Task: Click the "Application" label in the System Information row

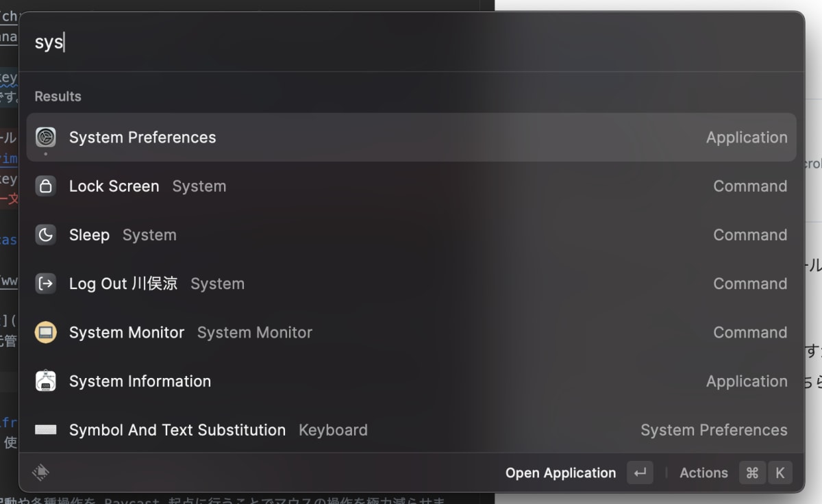Action: (x=747, y=381)
